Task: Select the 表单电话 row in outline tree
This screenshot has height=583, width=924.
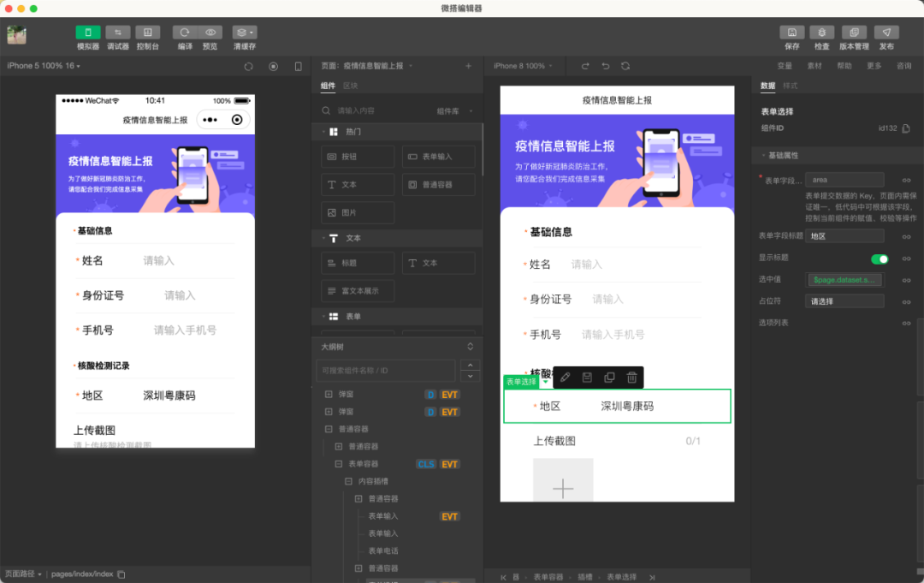Action: point(383,551)
